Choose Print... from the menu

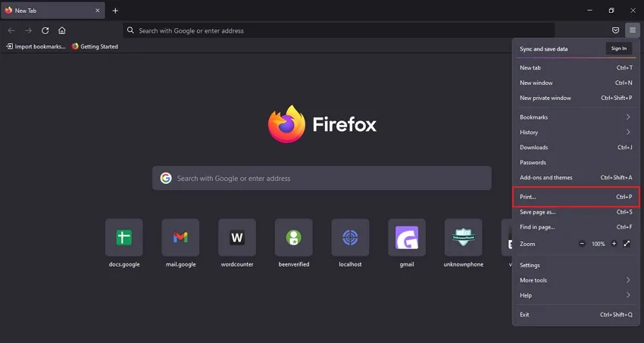pyautogui.click(x=576, y=197)
